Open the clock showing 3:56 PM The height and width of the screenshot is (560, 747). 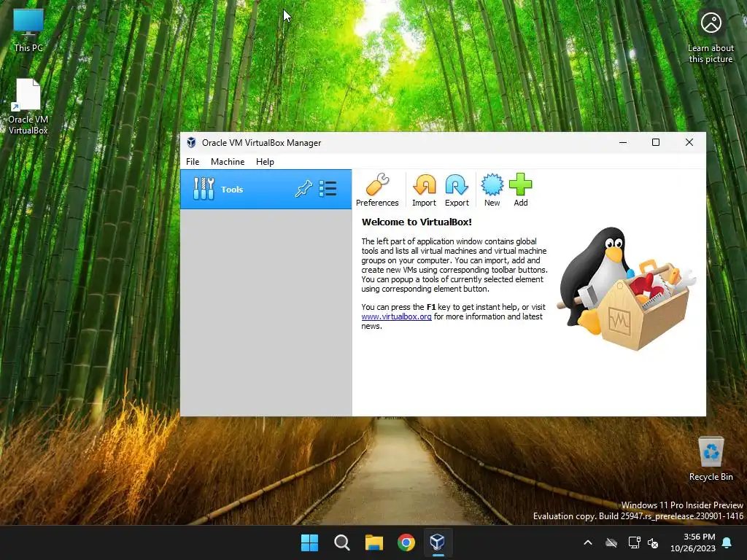(693, 542)
